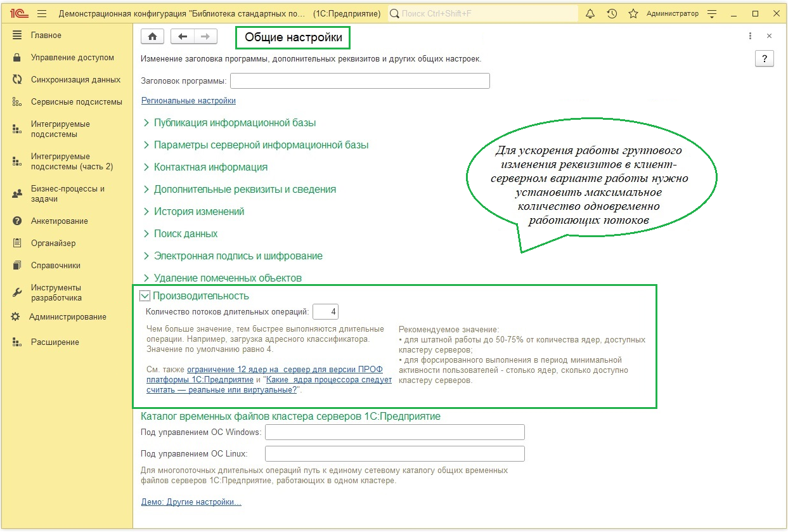The image size is (788, 532).
Task: Open the notifications bell icon
Action: [590, 13]
